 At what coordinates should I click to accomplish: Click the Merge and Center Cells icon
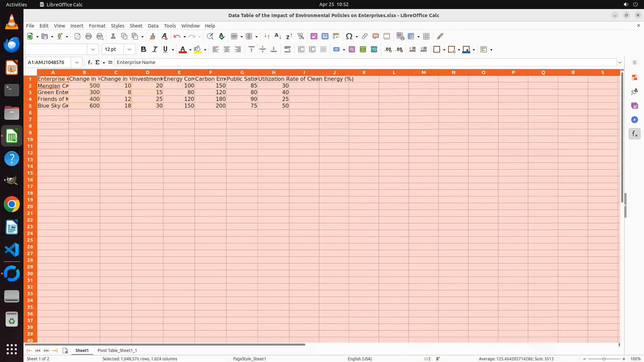point(301,50)
